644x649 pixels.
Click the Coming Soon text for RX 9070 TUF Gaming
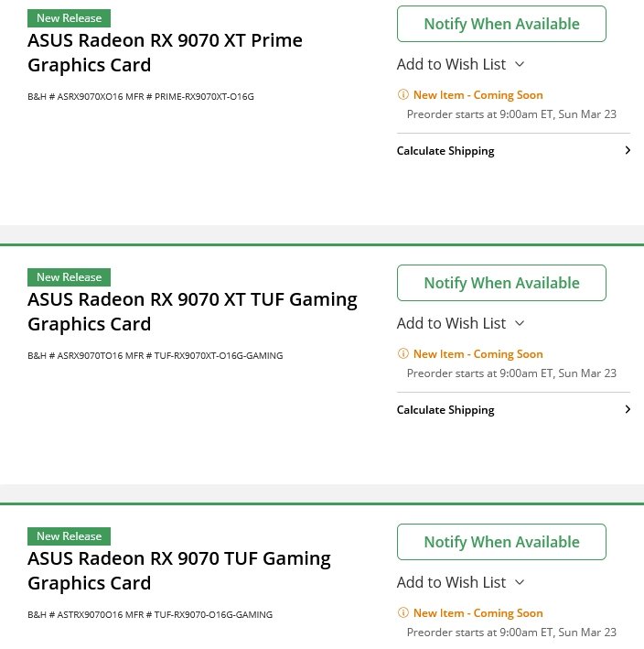click(478, 613)
